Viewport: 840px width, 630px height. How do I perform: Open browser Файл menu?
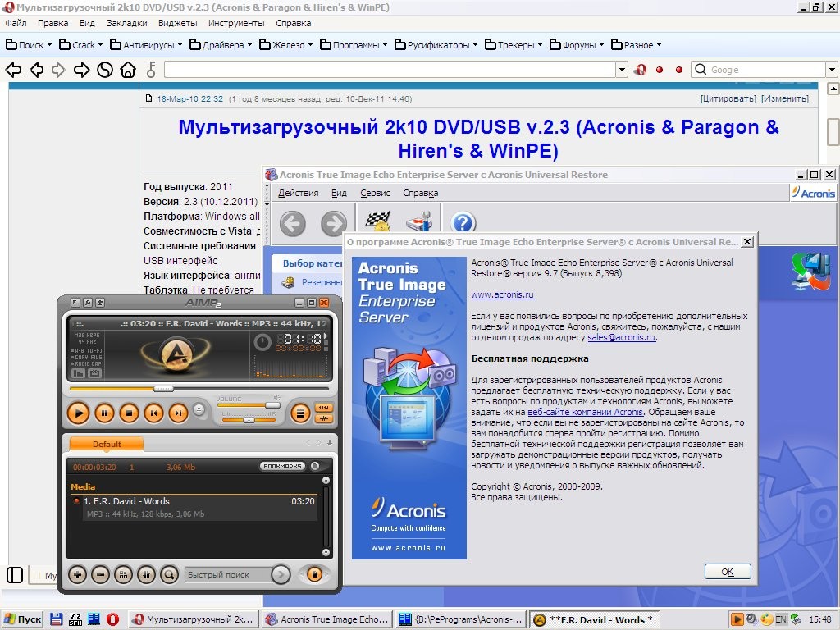tap(16, 23)
